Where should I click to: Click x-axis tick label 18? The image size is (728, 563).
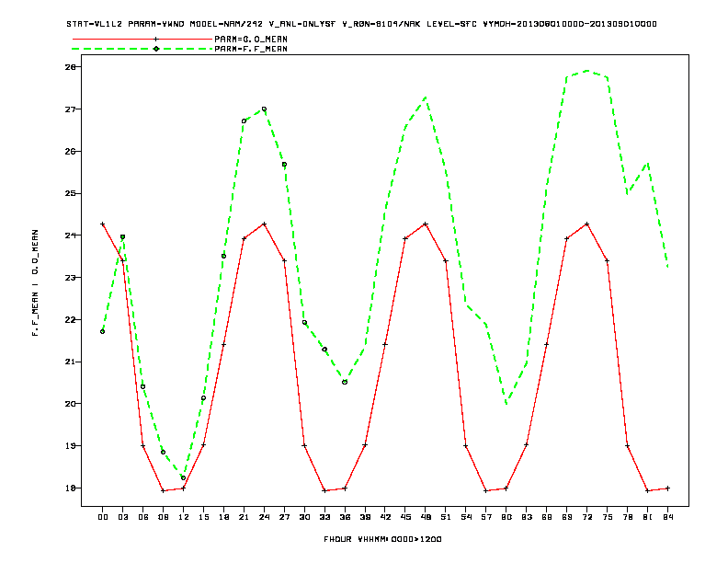pyautogui.click(x=223, y=517)
